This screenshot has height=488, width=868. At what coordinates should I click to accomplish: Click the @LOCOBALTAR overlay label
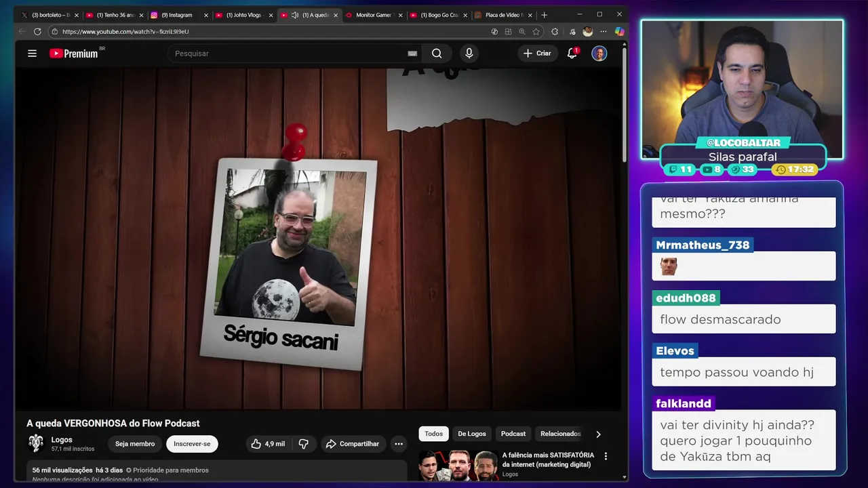743,142
